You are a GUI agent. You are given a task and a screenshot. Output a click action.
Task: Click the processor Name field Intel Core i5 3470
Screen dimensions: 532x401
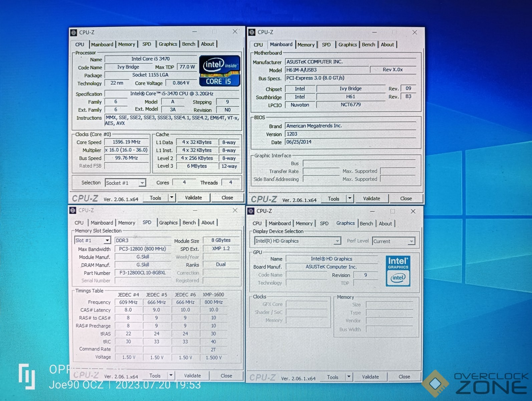tap(151, 59)
